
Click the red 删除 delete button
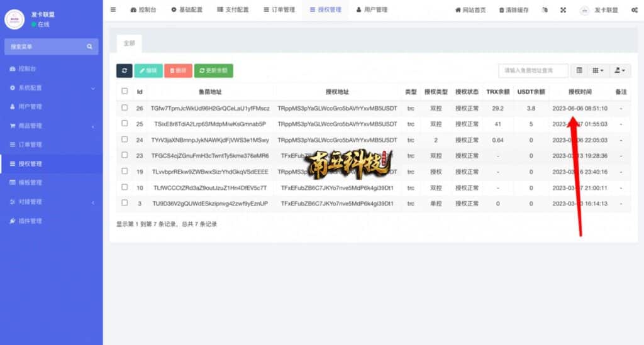(x=178, y=70)
